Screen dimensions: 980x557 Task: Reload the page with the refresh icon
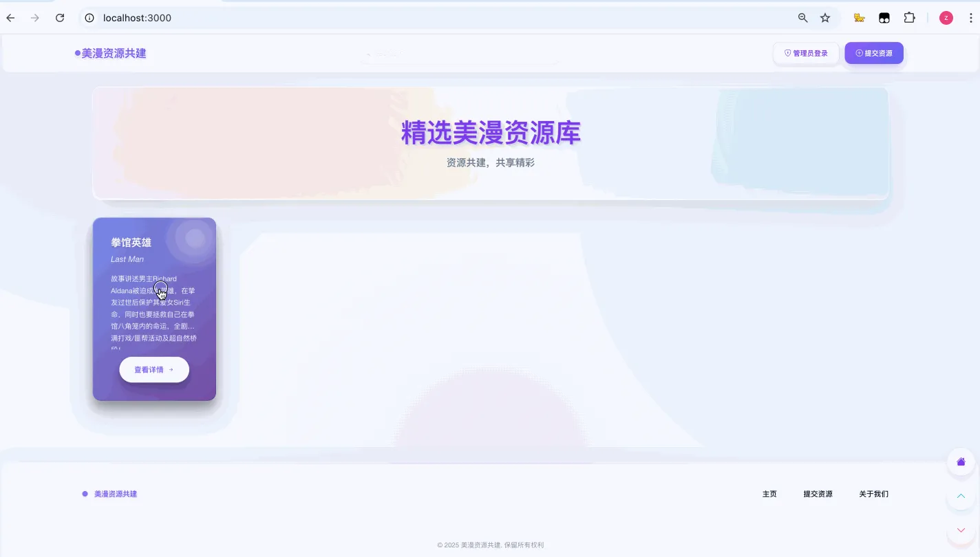click(60, 18)
